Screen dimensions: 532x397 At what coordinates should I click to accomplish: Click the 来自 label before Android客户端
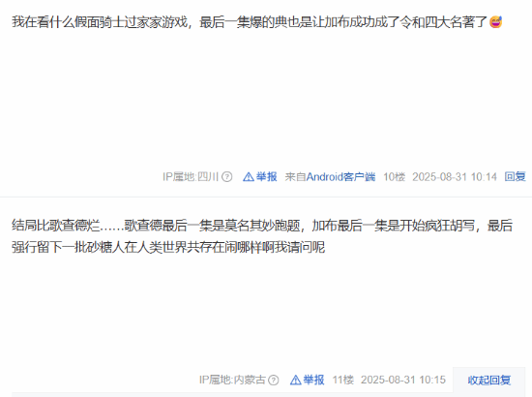(295, 177)
